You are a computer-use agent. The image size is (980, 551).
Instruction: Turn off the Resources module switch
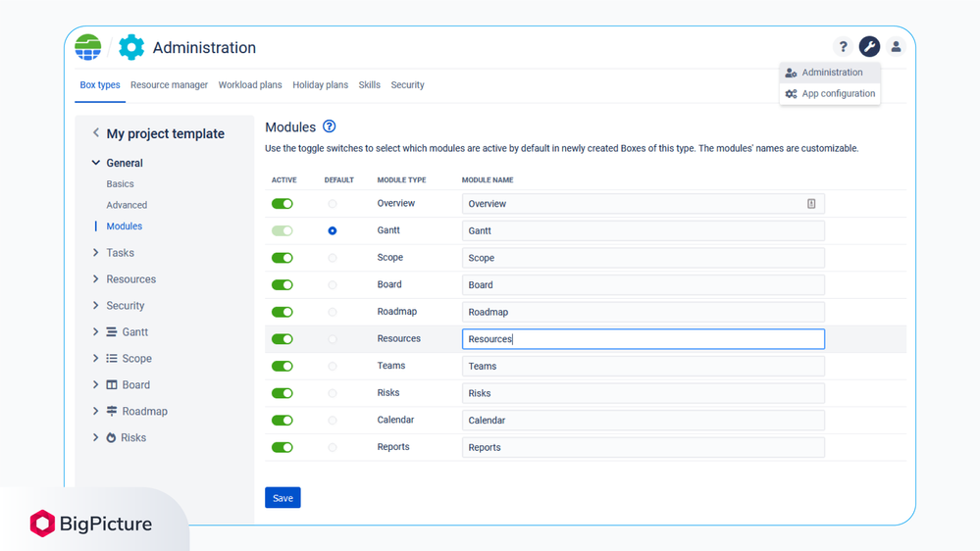[x=282, y=338]
